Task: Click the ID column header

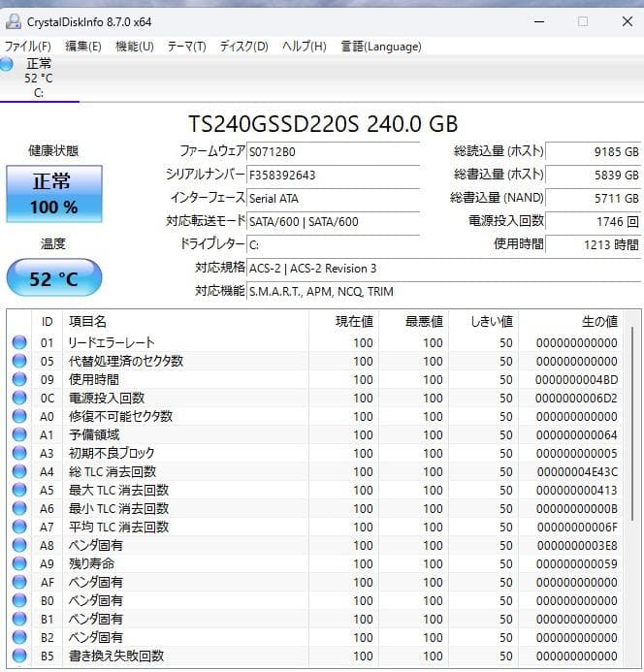Action: (x=48, y=321)
